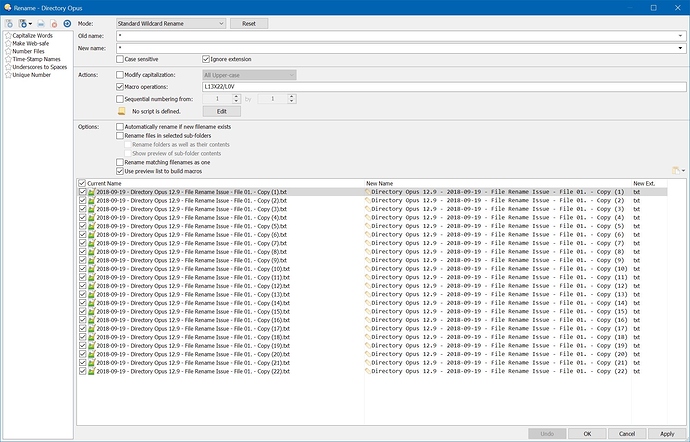Expand the New name history dropdown arrow
Viewport: 690px width, 442px height.
(680, 48)
